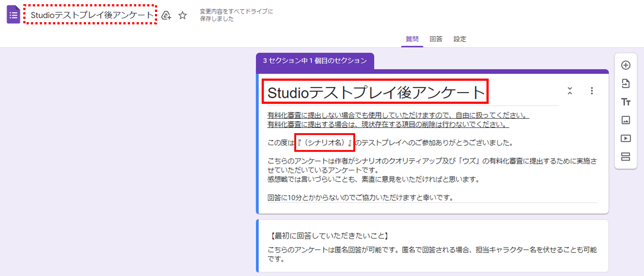The height and width of the screenshot is (276, 644).
Task: Select the 【最初に回答していただきたいこと】 block title
Action: click(329, 236)
